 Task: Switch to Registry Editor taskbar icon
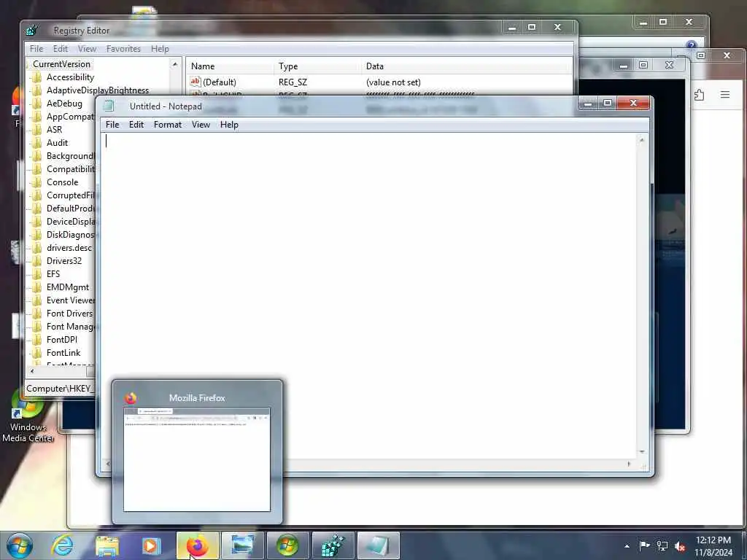coord(333,545)
